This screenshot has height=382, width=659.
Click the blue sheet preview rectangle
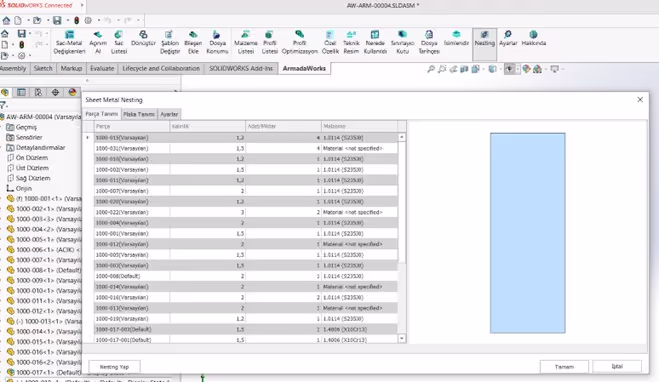pos(527,233)
